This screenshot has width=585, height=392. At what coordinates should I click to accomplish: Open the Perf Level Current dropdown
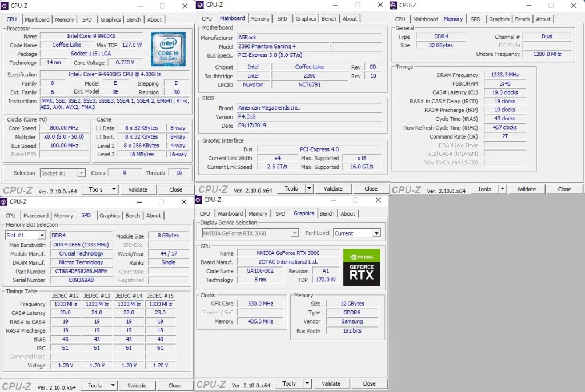click(376, 233)
